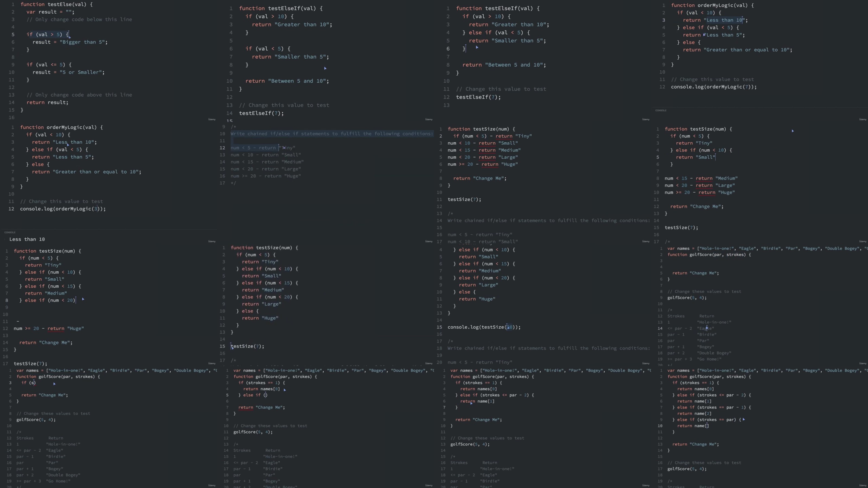Click the 'Less than 10' console output

pyautogui.click(x=27, y=239)
